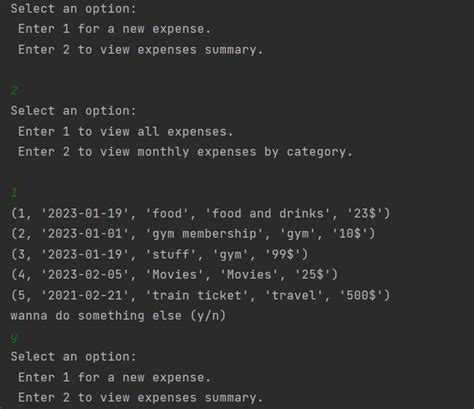
Task: Click the green user input '2'
Action: (x=14, y=90)
